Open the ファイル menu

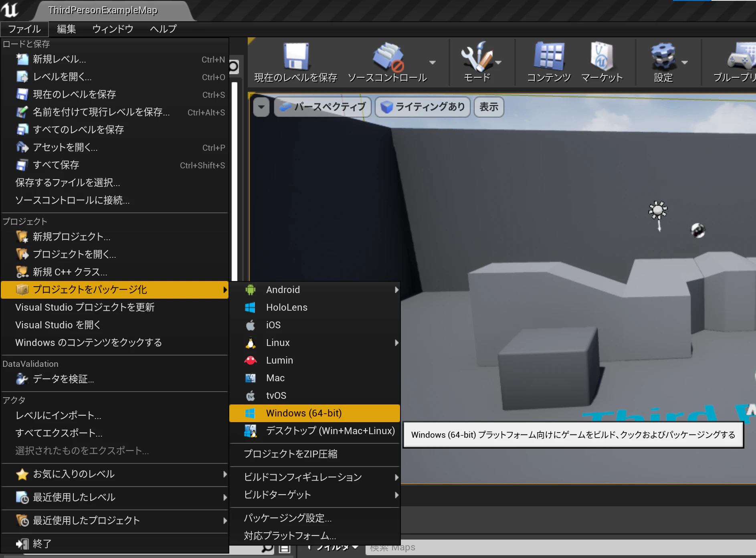click(24, 29)
